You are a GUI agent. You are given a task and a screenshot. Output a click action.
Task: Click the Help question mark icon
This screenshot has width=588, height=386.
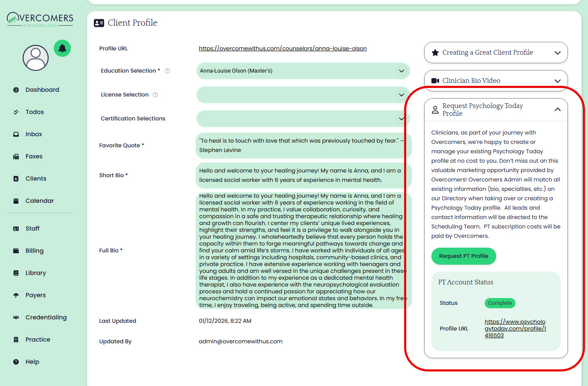coord(16,362)
